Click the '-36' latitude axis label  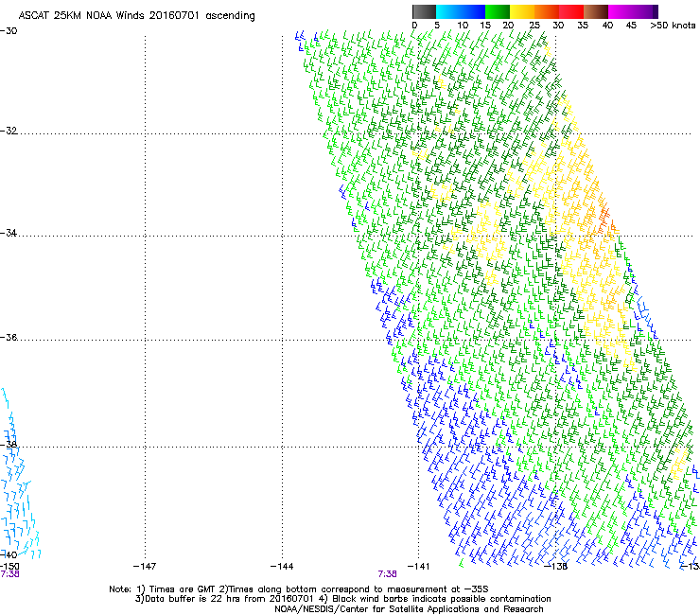click(x=9, y=337)
